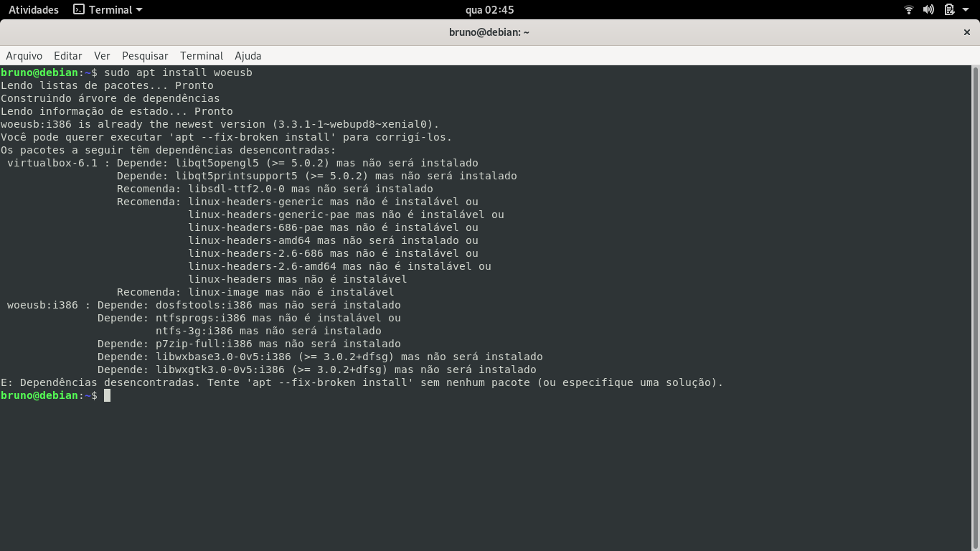The image size is (980, 551).
Task: Open Terminal app menu in top bar
Action: 108,10
